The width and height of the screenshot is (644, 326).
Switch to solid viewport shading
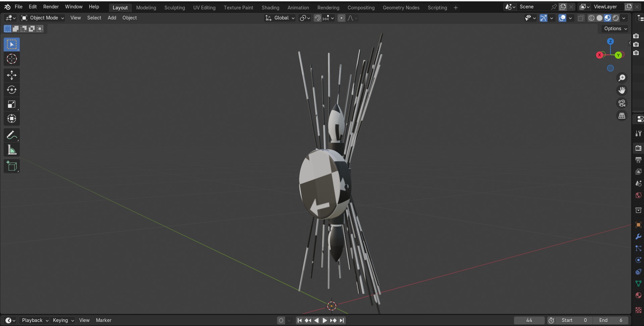click(599, 18)
